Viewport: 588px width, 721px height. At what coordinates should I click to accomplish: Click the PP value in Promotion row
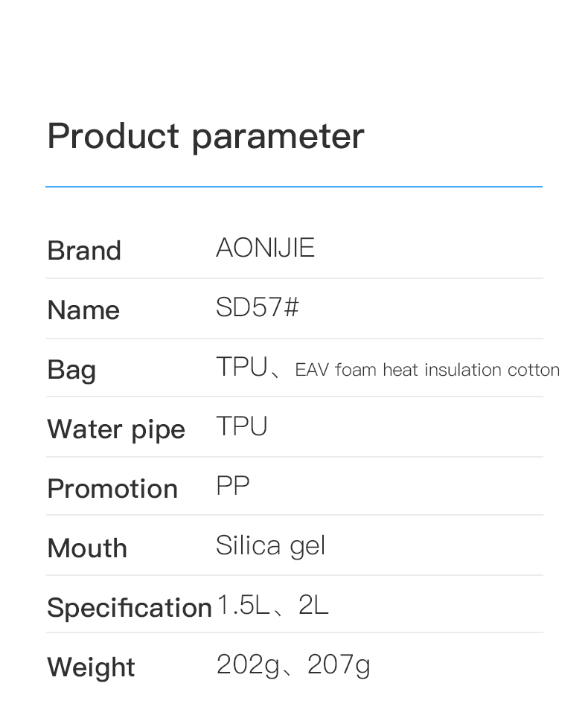(232, 486)
